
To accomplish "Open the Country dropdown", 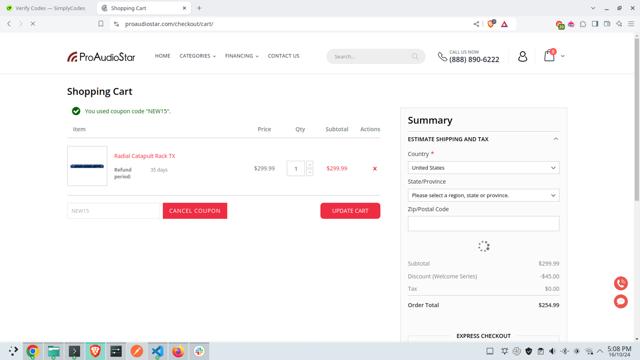I will 483,168.
